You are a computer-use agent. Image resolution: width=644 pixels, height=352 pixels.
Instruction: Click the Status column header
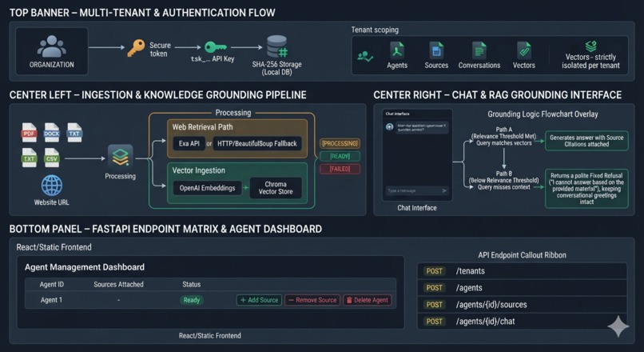pos(192,285)
